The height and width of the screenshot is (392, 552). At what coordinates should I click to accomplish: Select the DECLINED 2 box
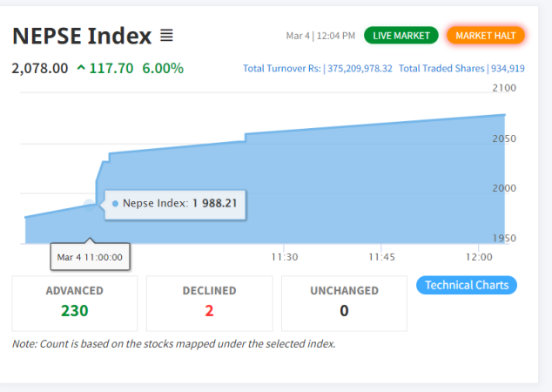click(x=209, y=301)
